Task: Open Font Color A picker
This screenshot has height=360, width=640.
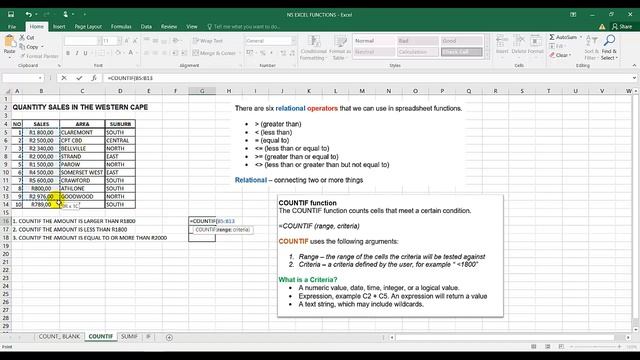Action: pyautogui.click(x=131, y=53)
